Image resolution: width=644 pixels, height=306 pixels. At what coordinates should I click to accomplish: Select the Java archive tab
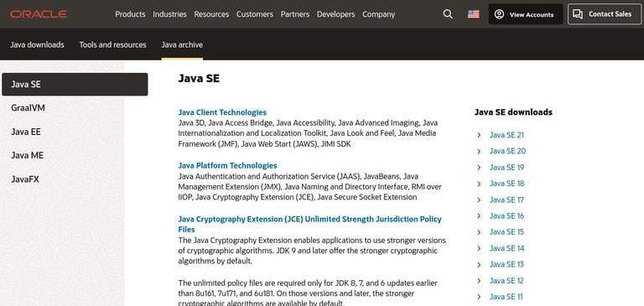182,44
